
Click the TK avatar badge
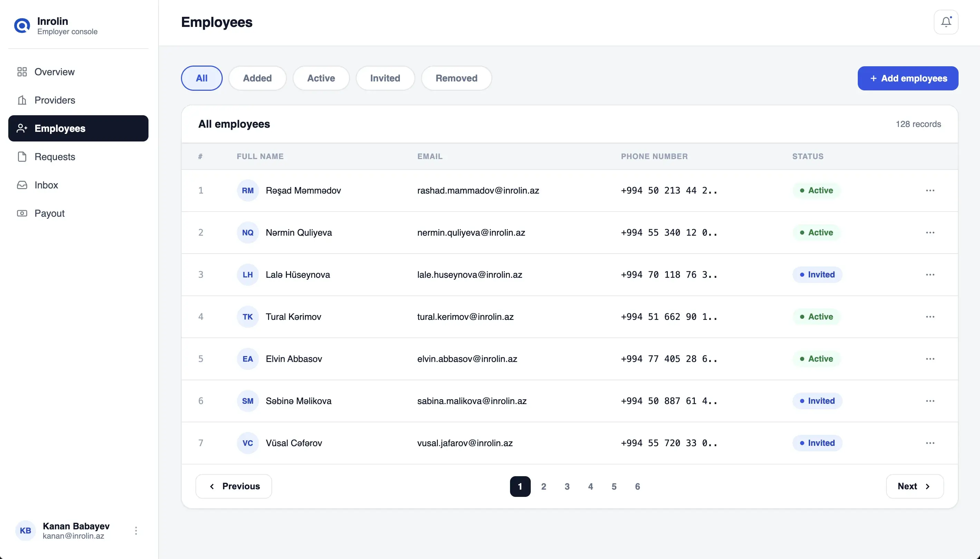[248, 317]
